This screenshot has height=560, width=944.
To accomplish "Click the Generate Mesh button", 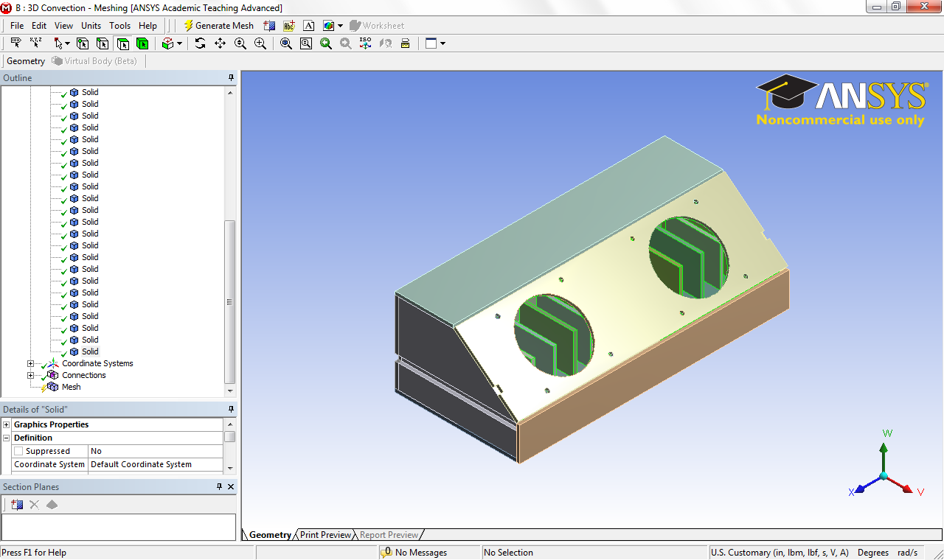I will (x=218, y=25).
